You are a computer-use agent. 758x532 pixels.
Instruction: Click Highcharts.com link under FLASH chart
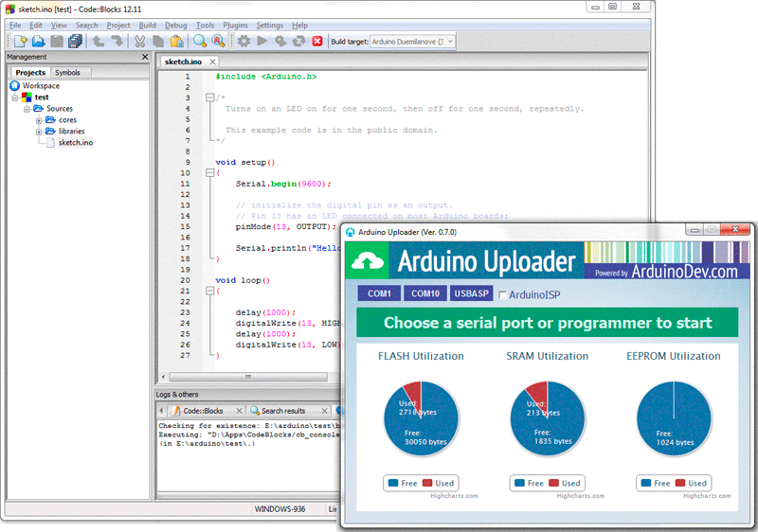(x=454, y=496)
